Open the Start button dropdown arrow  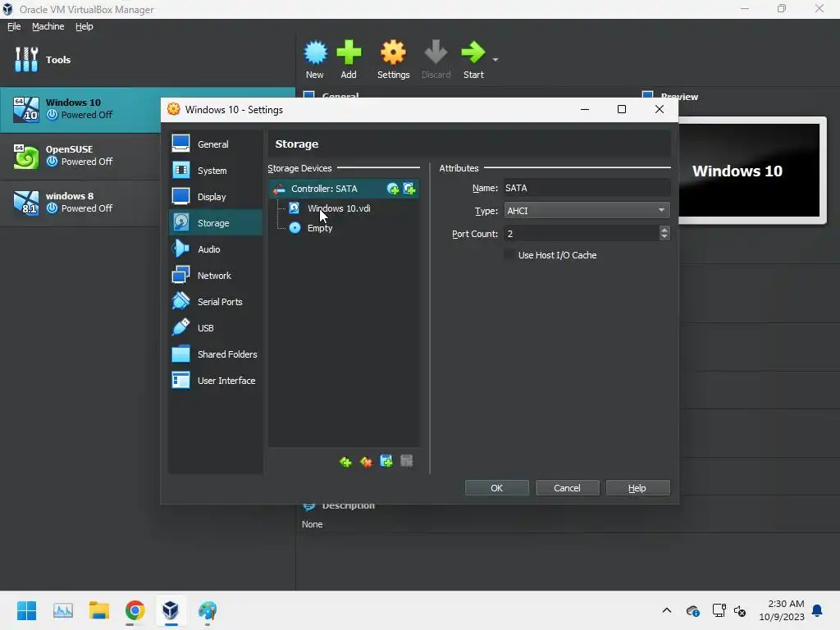tap(495, 59)
